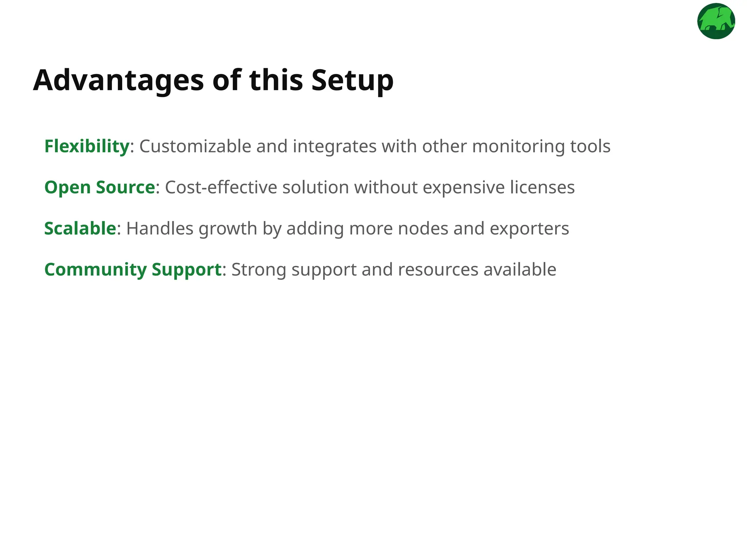The image size is (747, 560).
Task: Click the bold green 'Community Support' term
Action: click(133, 270)
